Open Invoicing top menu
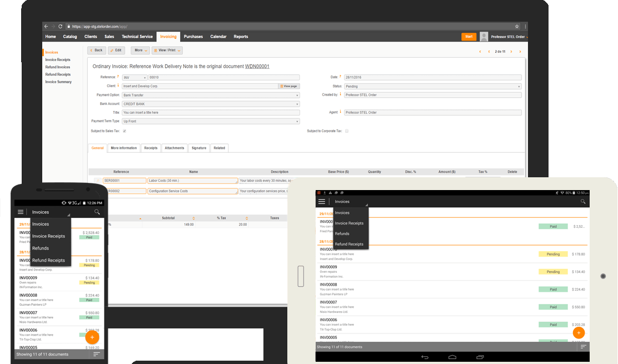 (168, 37)
